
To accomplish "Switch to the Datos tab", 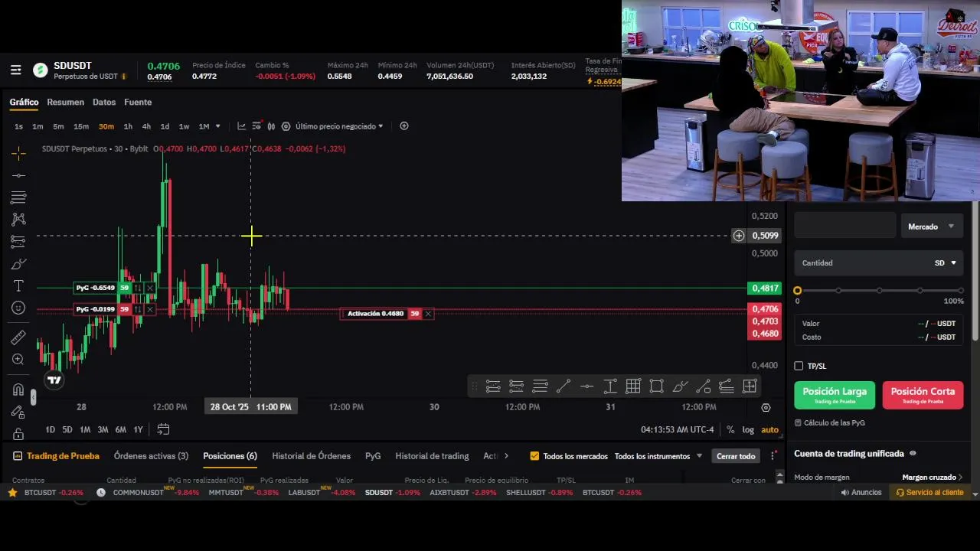I will [x=104, y=103].
